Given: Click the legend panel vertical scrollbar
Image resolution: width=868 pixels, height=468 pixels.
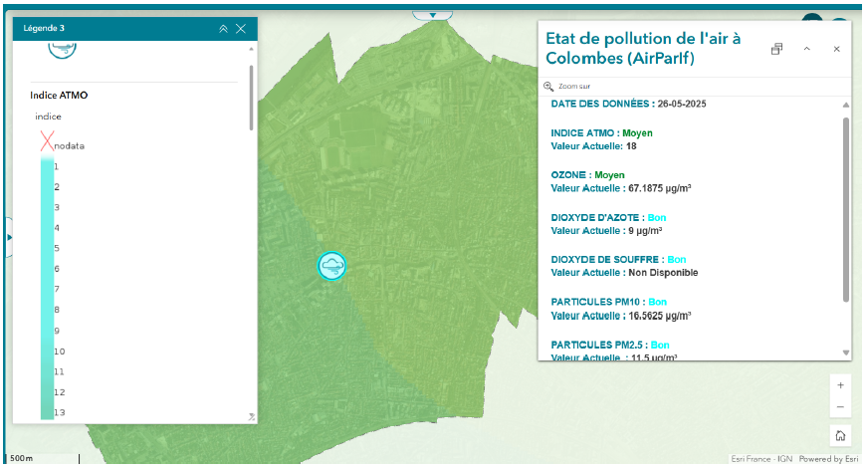Looking at the screenshot, I should point(252,98).
